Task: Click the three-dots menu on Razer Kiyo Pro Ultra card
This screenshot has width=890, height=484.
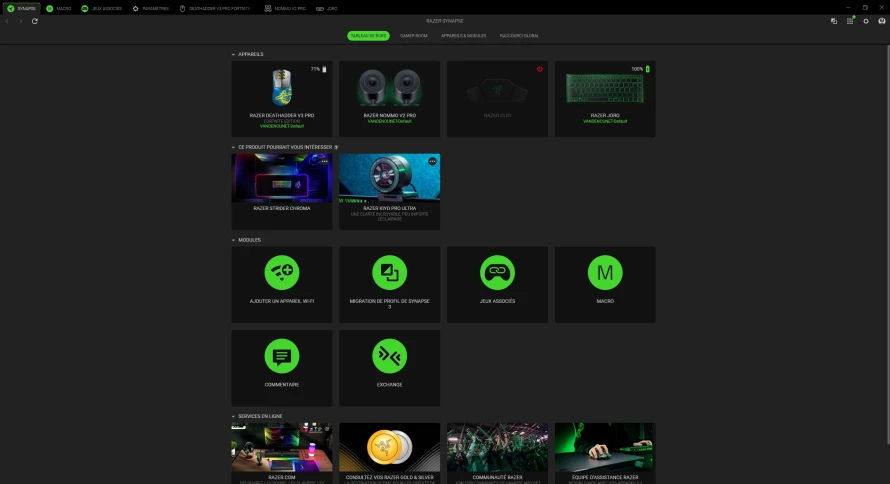Action: click(433, 161)
